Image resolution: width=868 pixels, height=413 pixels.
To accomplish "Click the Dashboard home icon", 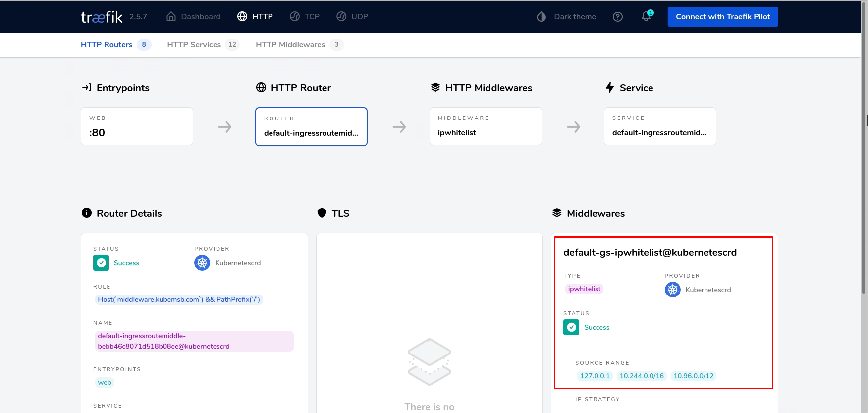I will pyautogui.click(x=171, y=17).
